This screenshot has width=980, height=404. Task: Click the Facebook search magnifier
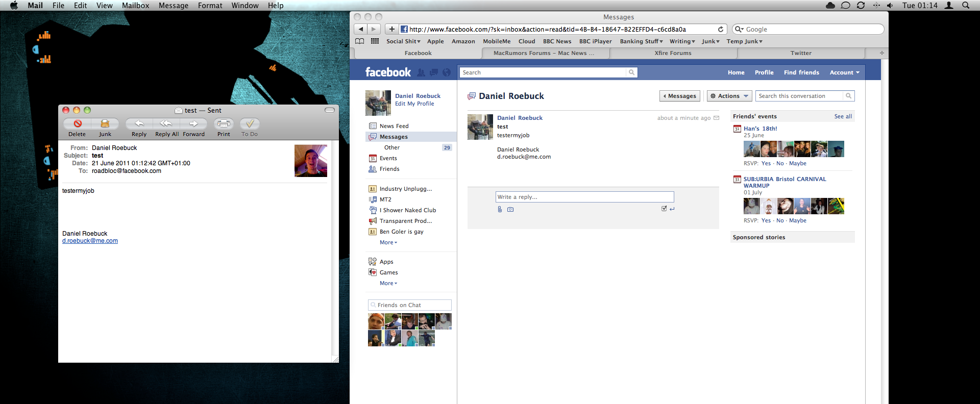(x=631, y=72)
